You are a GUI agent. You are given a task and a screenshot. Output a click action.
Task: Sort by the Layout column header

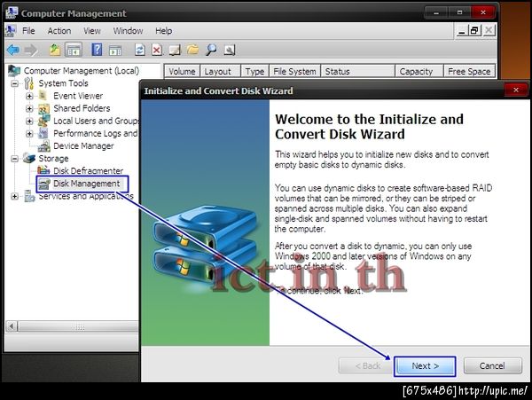[220, 71]
